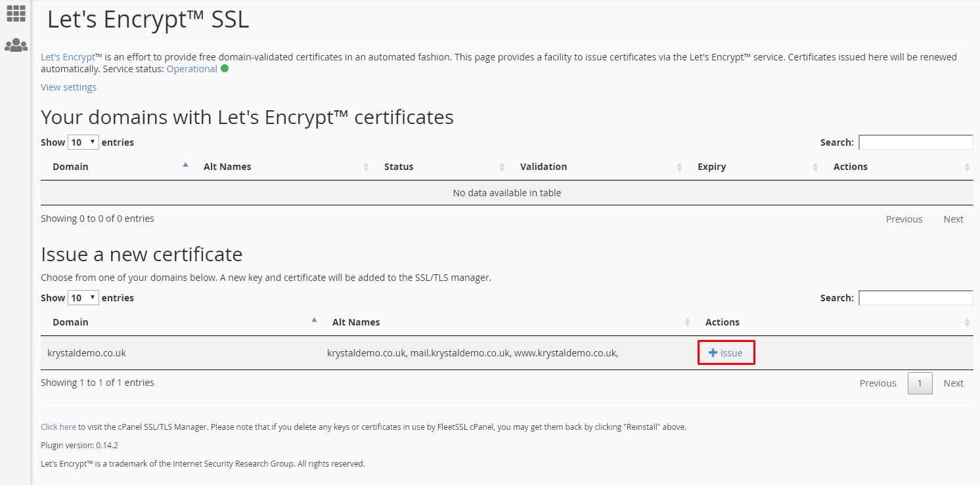Viewport: 980px width, 485px height.
Task: Click the sort arrows on Status column header
Action: click(x=502, y=166)
